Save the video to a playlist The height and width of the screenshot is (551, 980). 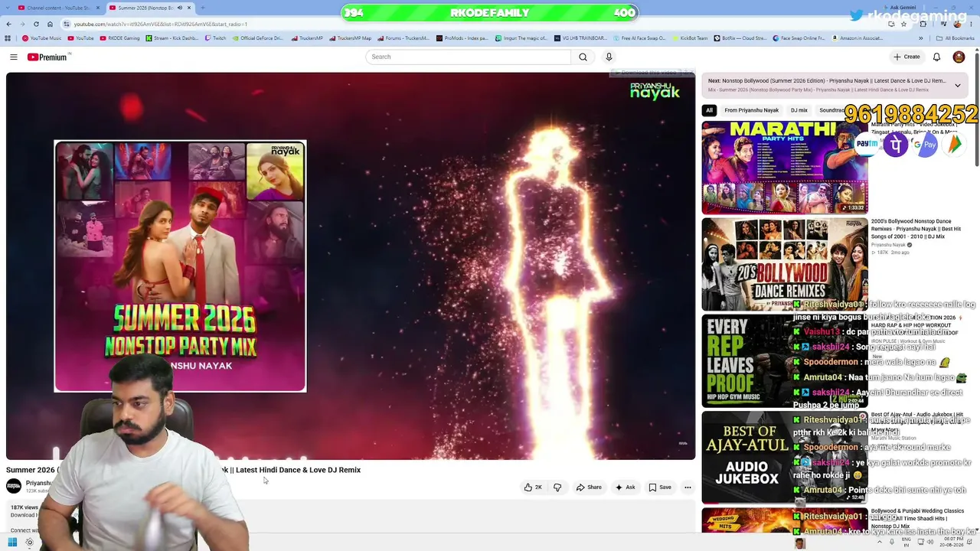[660, 487]
